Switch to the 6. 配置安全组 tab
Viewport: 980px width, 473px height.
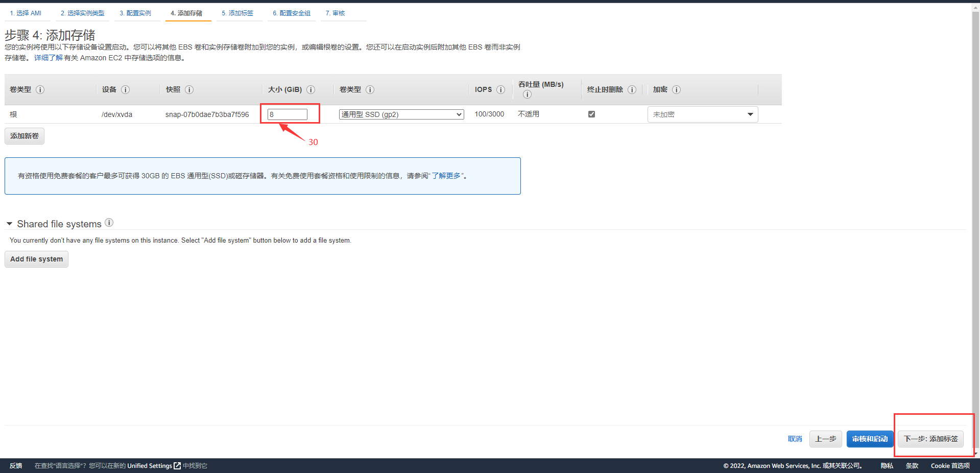pyautogui.click(x=291, y=13)
